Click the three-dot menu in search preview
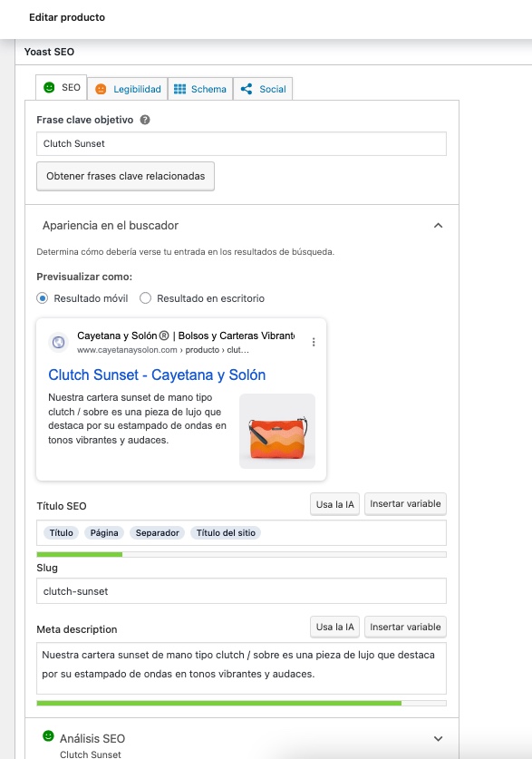The image size is (532, 759). pyautogui.click(x=314, y=342)
